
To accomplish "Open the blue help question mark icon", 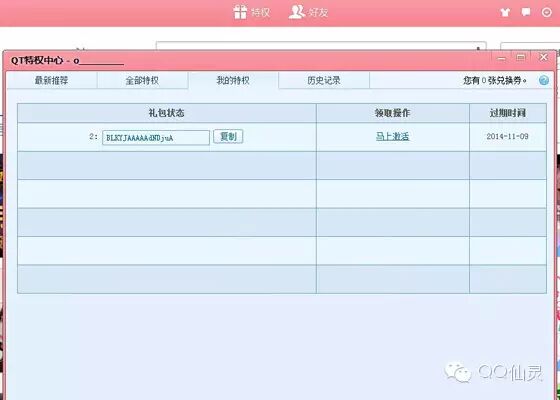I will pos(544,80).
